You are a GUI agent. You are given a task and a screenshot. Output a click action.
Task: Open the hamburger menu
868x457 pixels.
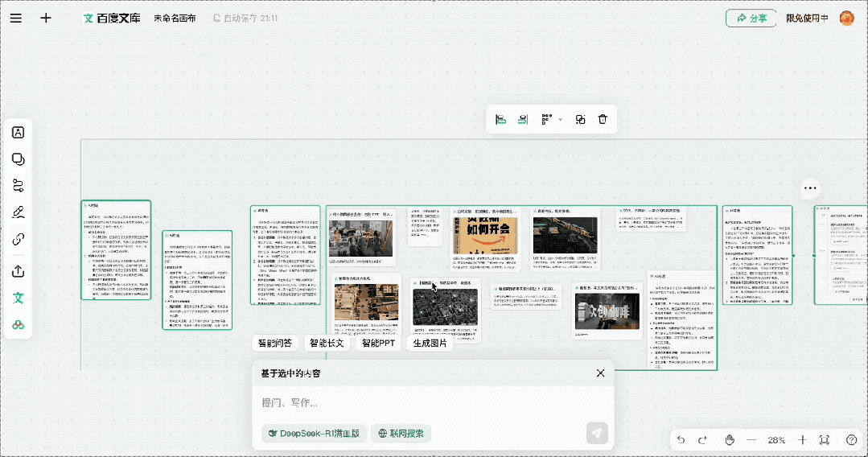[16, 18]
